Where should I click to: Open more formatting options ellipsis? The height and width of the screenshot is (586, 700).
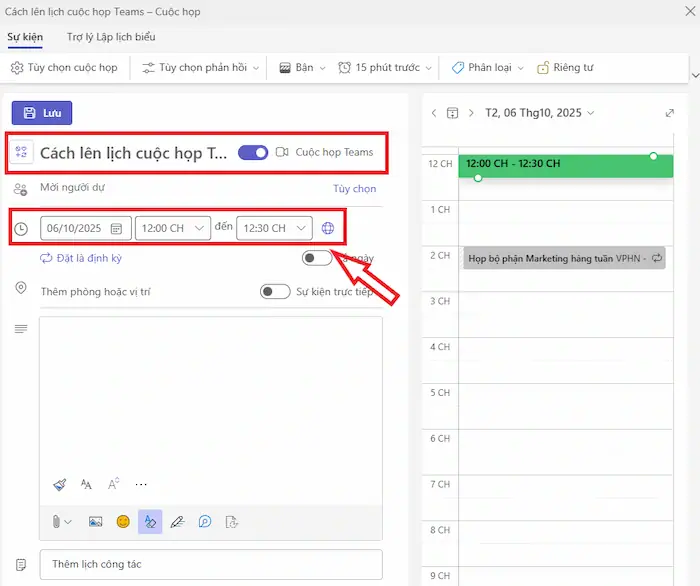(141, 484)
